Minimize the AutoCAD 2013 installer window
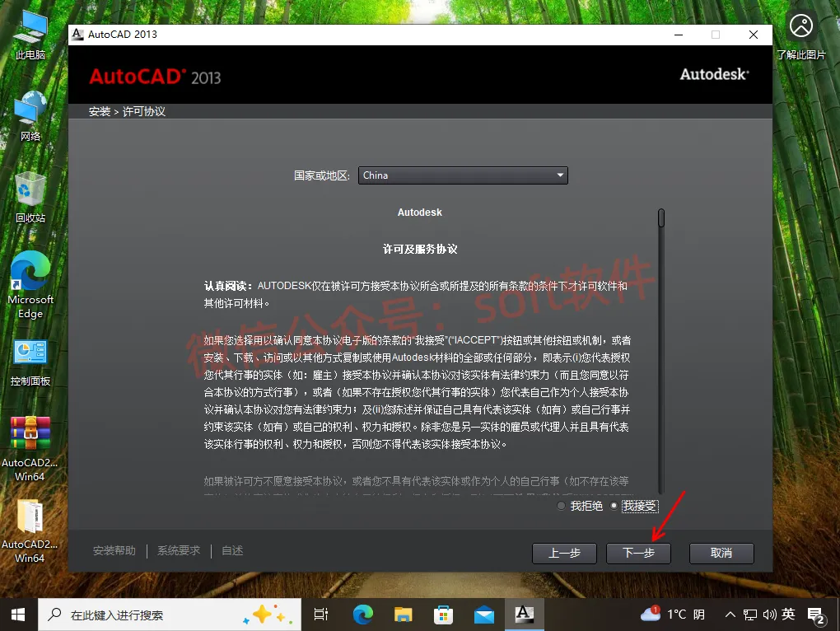 pos(679,35)
